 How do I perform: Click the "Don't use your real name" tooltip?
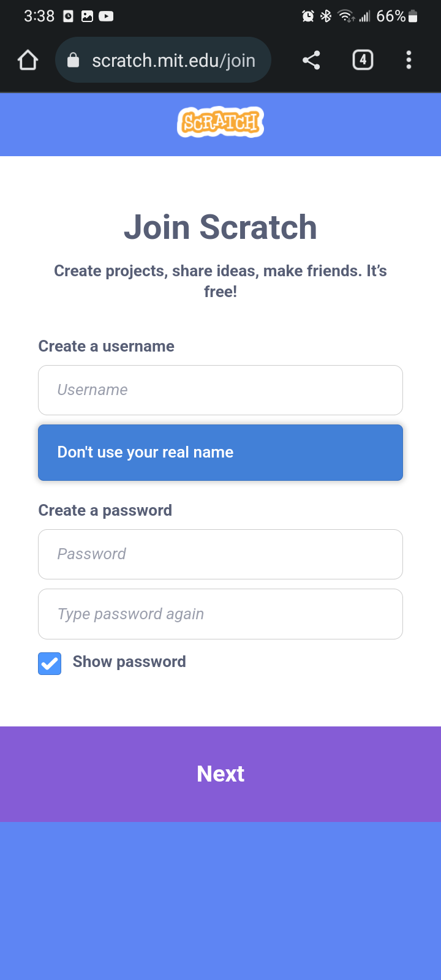pyautogui.click(x=221, y=453)
